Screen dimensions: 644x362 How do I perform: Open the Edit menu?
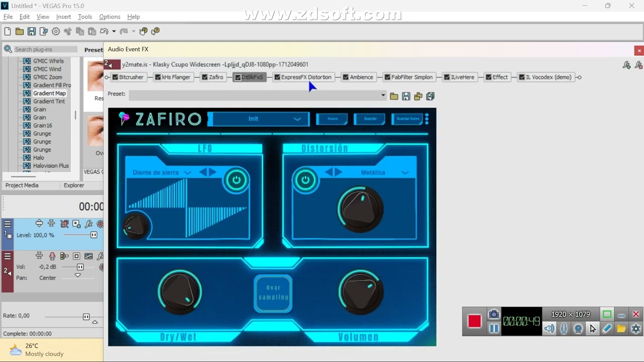pos(25,17)
